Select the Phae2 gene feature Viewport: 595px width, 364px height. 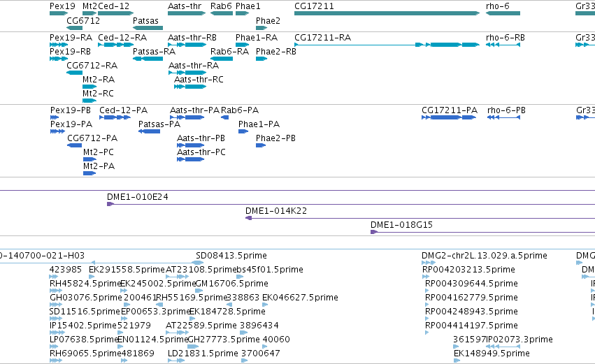261,28
